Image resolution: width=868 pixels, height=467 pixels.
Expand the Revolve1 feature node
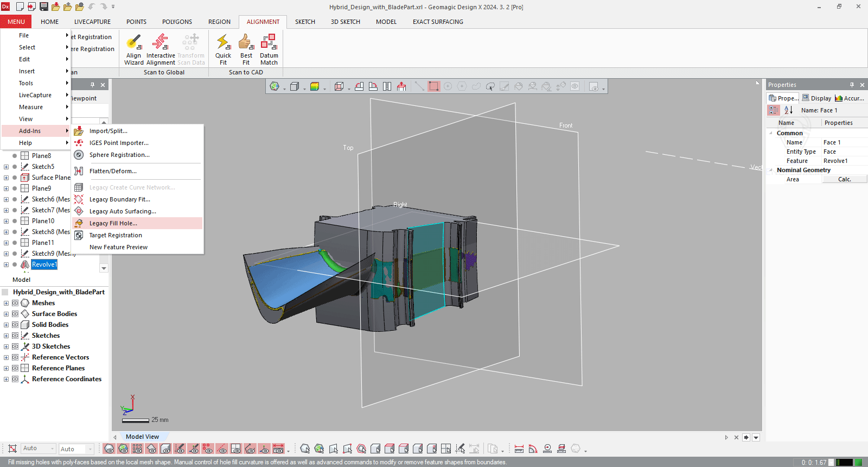coord(6,264)
